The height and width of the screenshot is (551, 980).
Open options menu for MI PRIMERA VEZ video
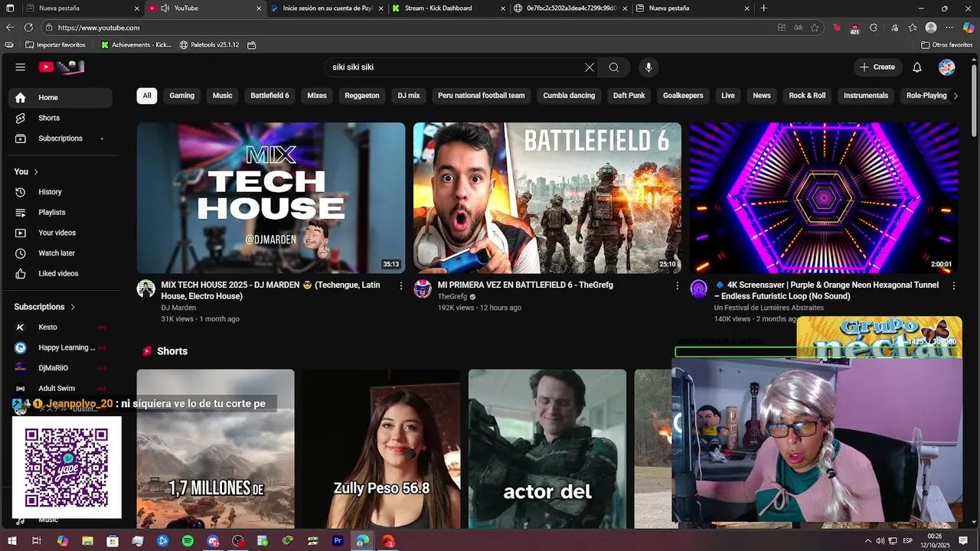(x=677, y=285)
